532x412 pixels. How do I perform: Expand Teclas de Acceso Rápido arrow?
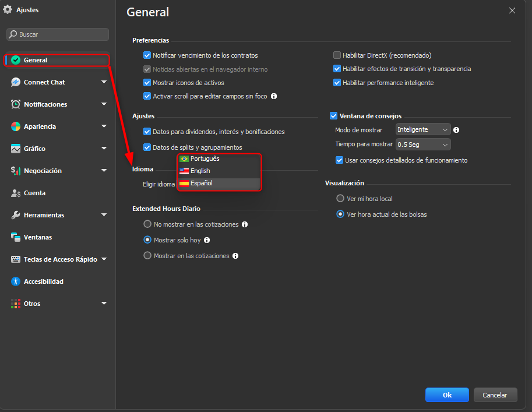click(104, 259)
